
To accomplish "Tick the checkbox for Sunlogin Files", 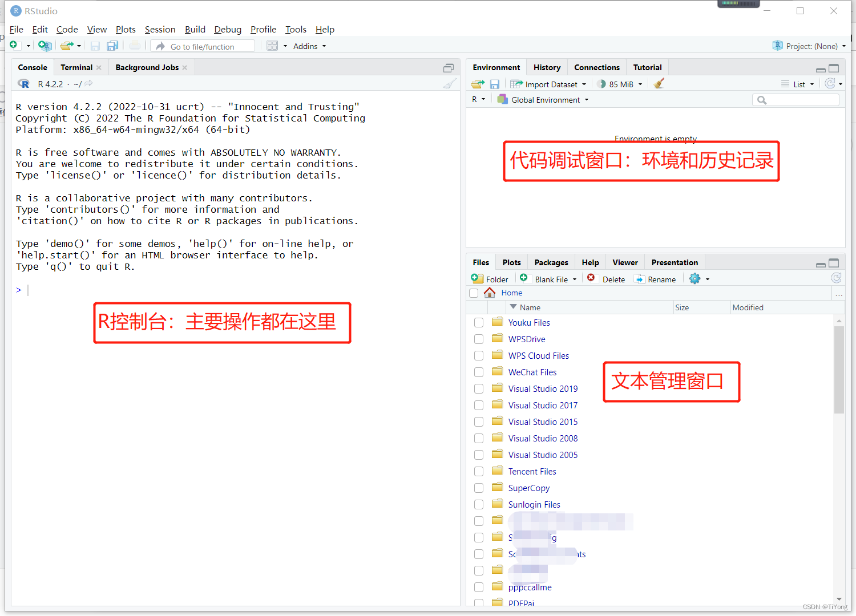I will (x=479, y=505).
